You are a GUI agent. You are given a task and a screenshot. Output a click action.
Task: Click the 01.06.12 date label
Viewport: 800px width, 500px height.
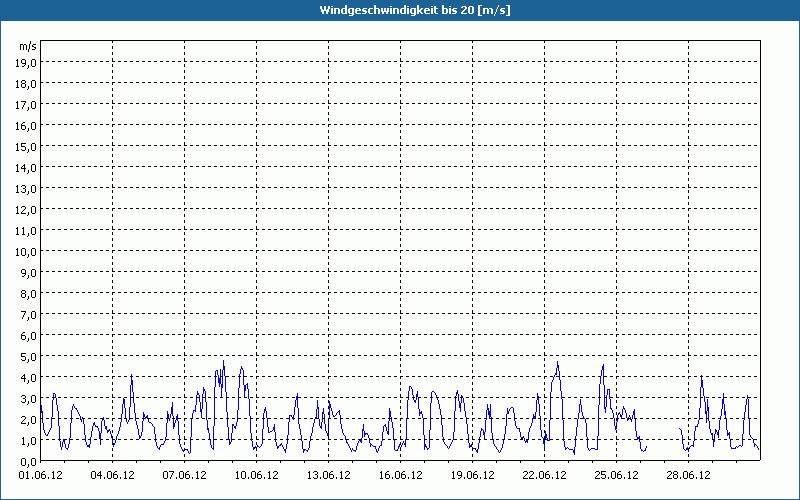(41, 476)
